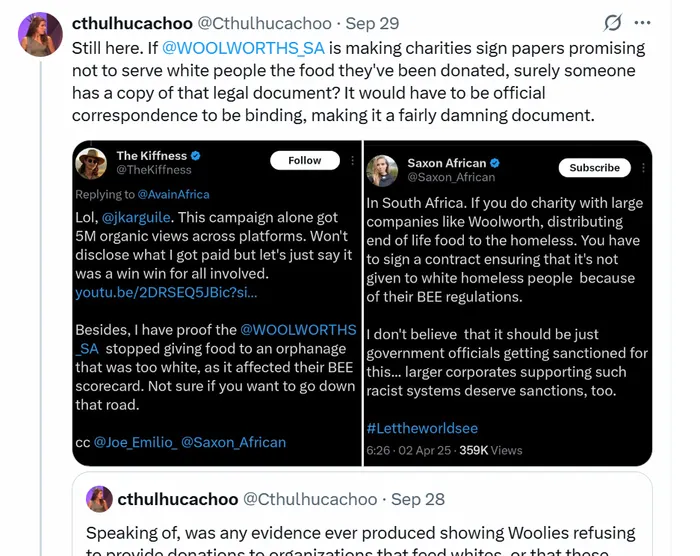Viewport: 700px width, 556px height.
Task: Click the Sep 28 quoted post timestamp
Action: pos(420,498)
